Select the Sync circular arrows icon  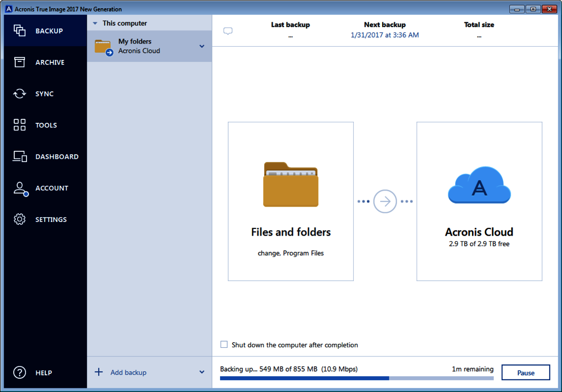pos(20,94)
